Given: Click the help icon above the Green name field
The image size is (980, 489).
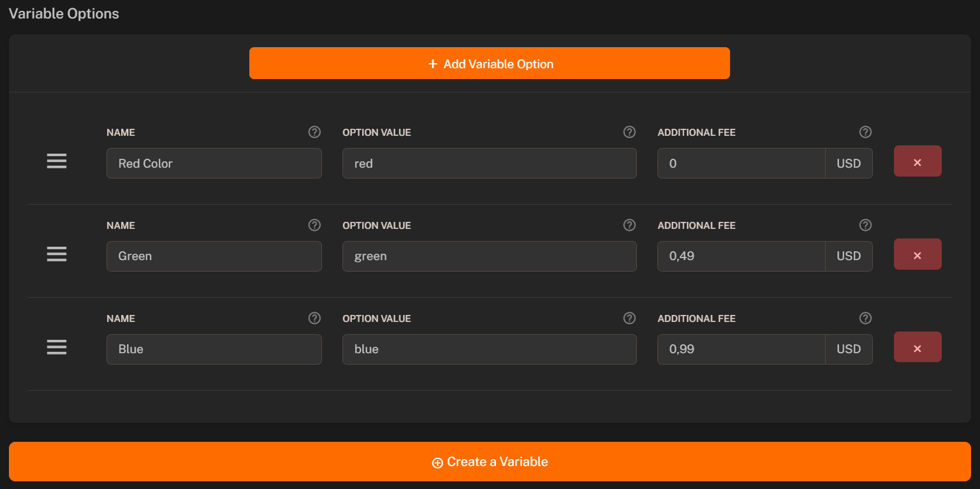Looking at the screenshot, I should [x=314, y=225].
